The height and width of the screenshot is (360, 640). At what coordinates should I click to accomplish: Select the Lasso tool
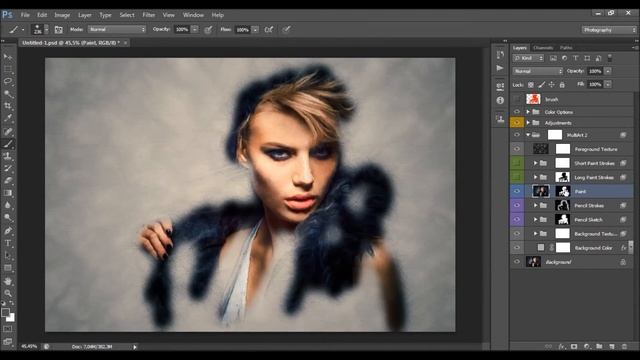[x=8, y=81]
